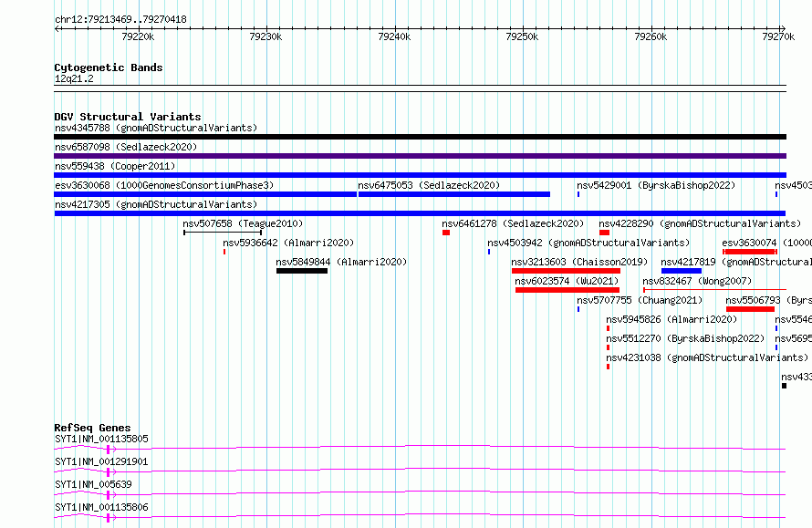
Task: Select the nsv3213603 Chaisson2019 red bar
Action: tap(566, 271)
